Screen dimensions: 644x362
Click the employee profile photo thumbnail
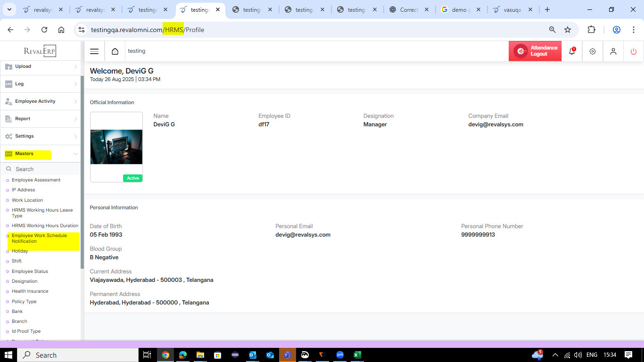(x=116, y=147)
